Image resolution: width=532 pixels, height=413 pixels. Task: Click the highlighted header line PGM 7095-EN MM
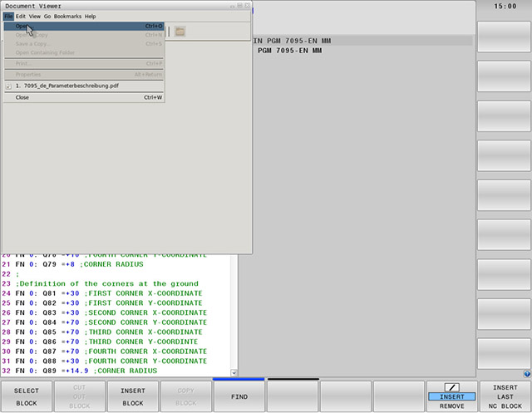pyautogui.click(x=362, y=41)
